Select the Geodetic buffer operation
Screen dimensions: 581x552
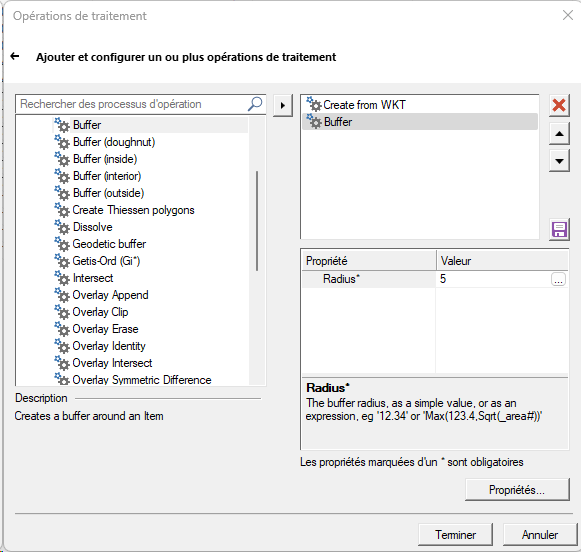(109, 244)
